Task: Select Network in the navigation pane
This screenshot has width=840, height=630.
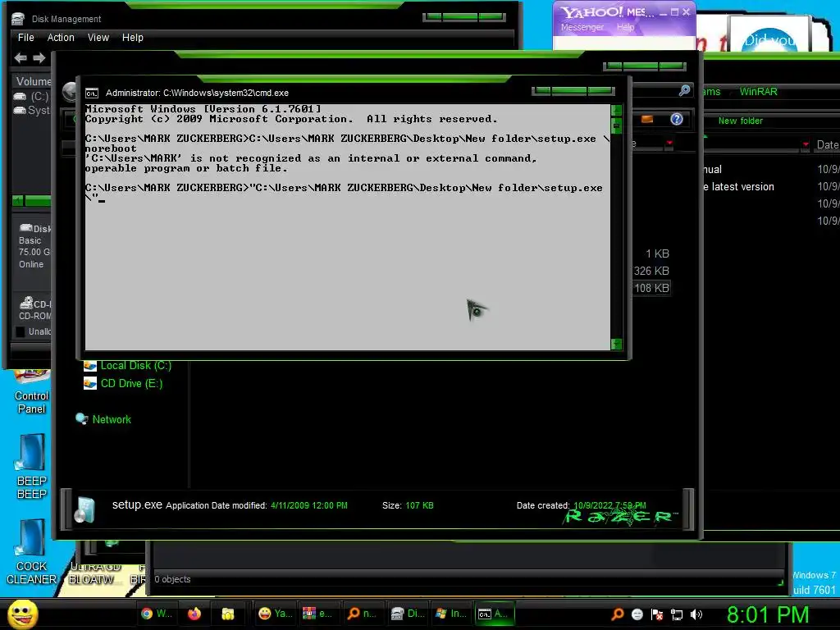Action: pyautogui.click(x=112, y=419)
